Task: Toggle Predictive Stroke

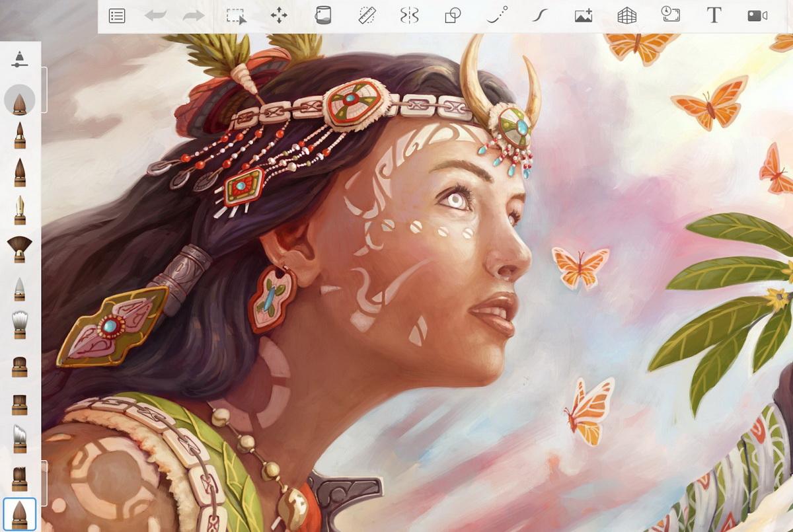Action: (497, 16)
